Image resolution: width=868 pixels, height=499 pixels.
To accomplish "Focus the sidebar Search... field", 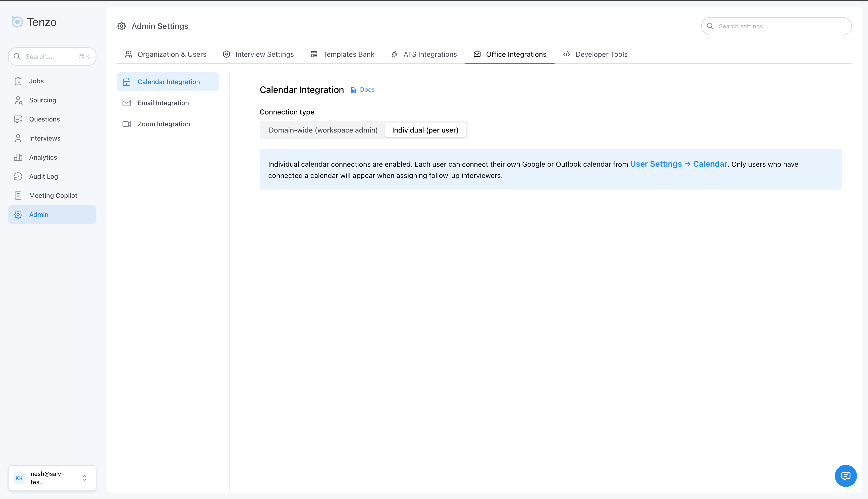I will 52,56.
